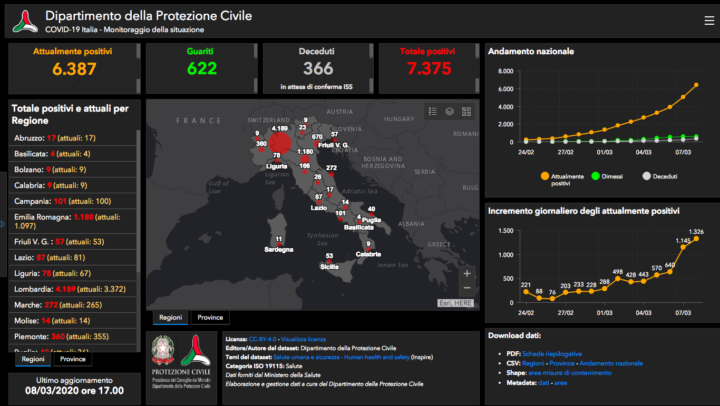Open the CC-BY-4.0 licence link

[262, 339]
